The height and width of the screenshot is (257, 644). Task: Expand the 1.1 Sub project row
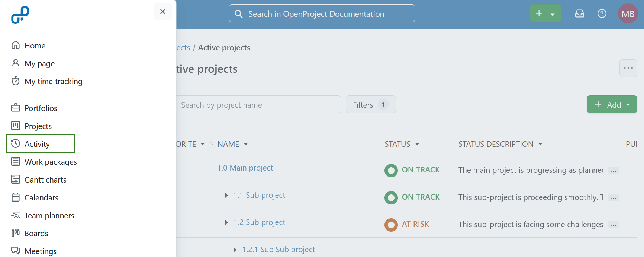point(226,196)
